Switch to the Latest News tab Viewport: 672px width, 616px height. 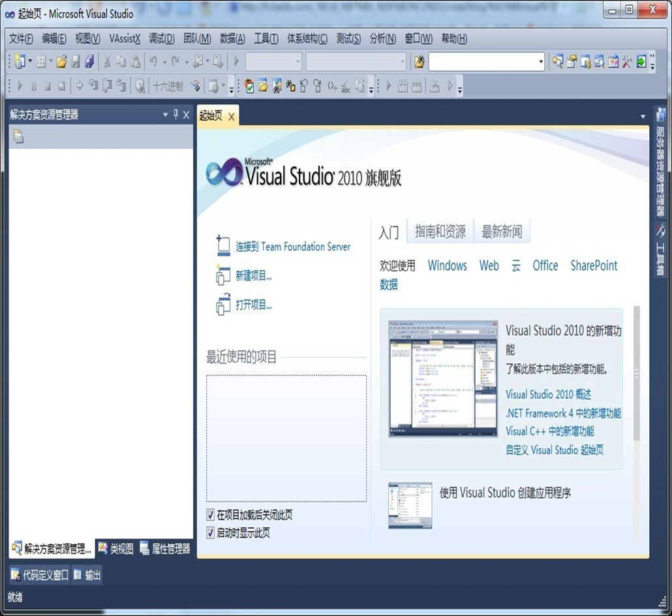(502, 232)
